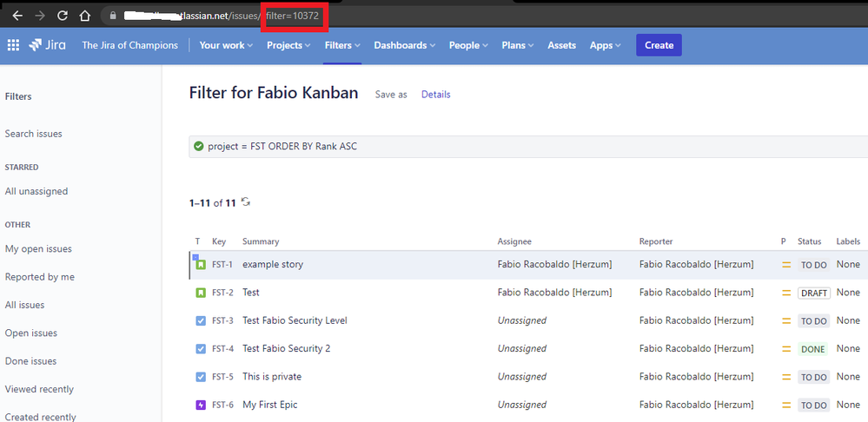The width and height of the screenshot is (868, 422).
Task: Click the task type icon for FST-4
Action: 201,349
